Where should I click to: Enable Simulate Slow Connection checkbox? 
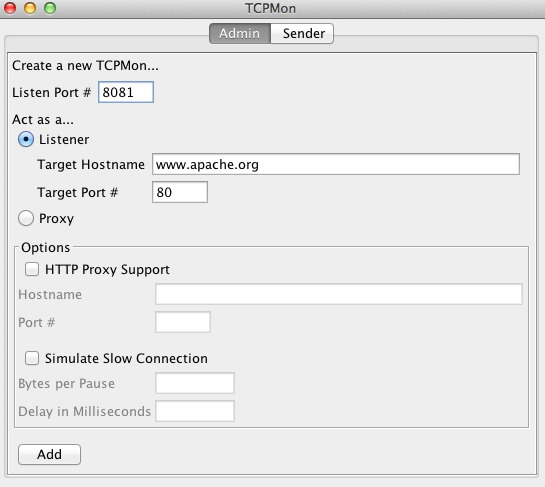pos(32,358)
